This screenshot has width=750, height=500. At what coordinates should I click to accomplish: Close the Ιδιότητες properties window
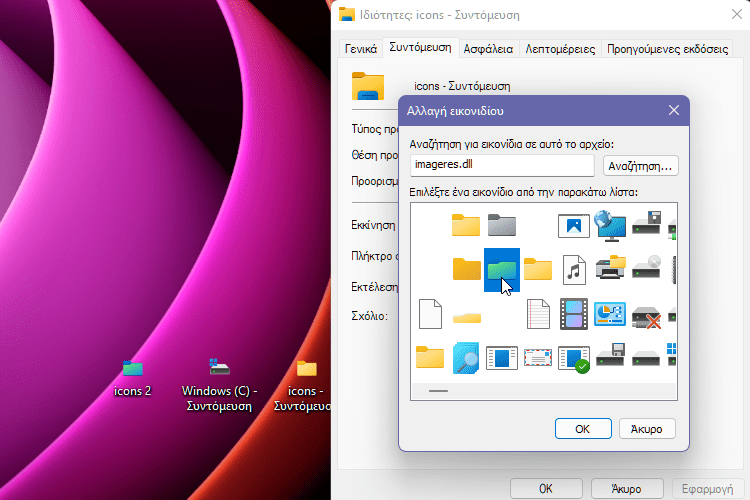[736, 14]
